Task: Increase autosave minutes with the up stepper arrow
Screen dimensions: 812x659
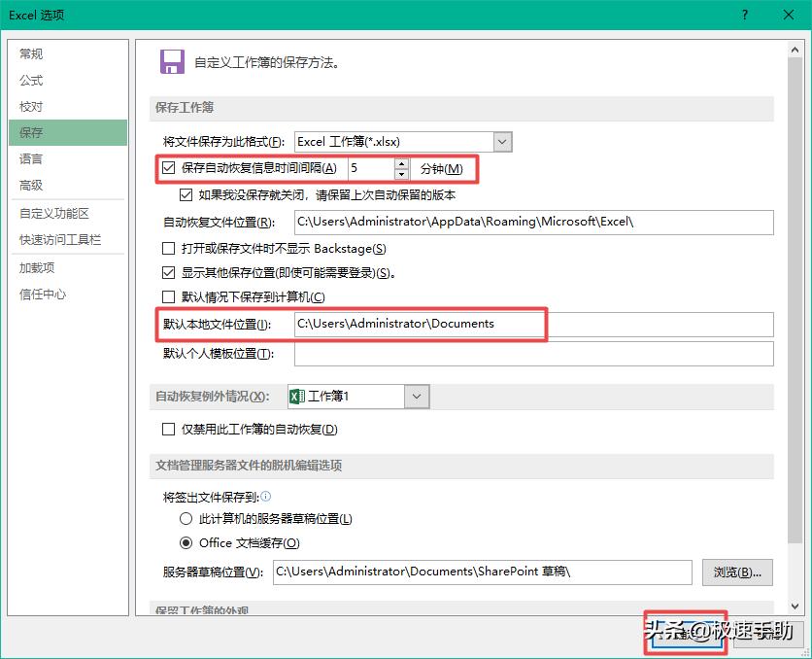Action: point(402,163)
